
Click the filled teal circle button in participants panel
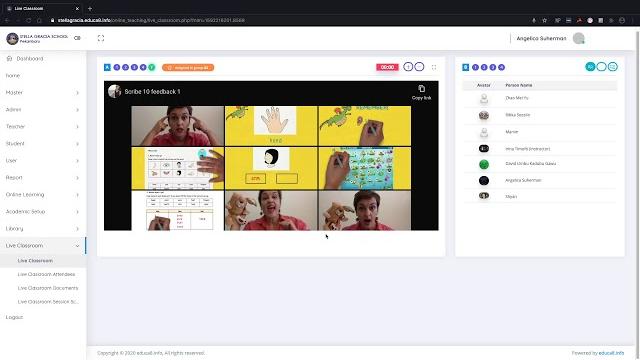click(x=590, y=67)
